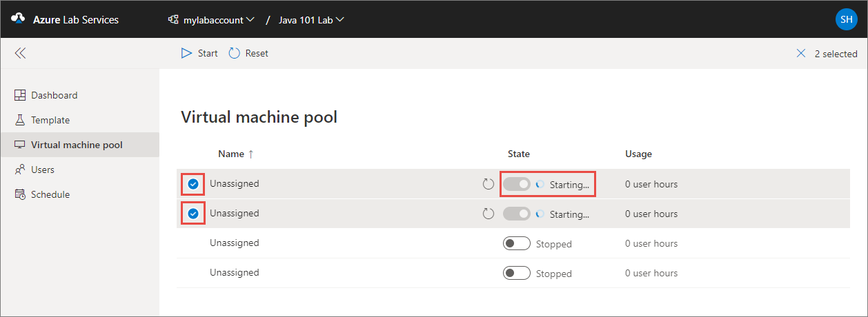
Task: Click the sort arrow next to Name
Action: point(250,154)
